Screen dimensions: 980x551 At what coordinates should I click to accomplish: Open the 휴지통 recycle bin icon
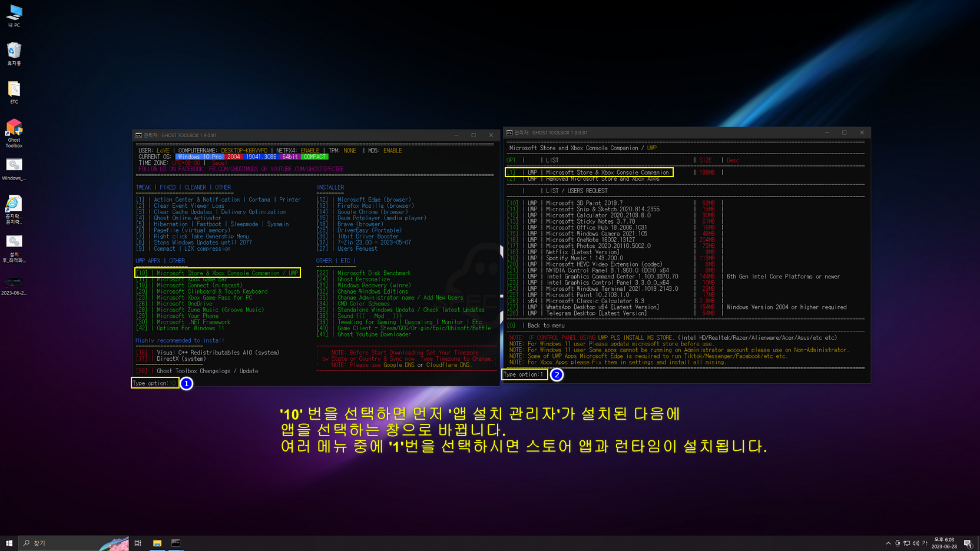pyautogui.click(x=14, y=54)
